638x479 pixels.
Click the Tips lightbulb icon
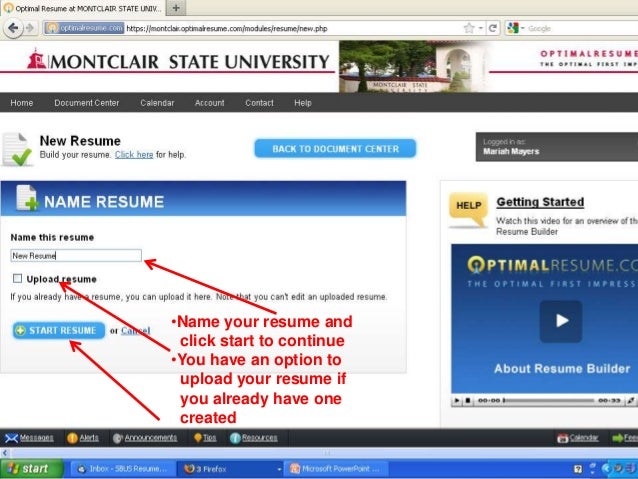[x=198, y=437]
